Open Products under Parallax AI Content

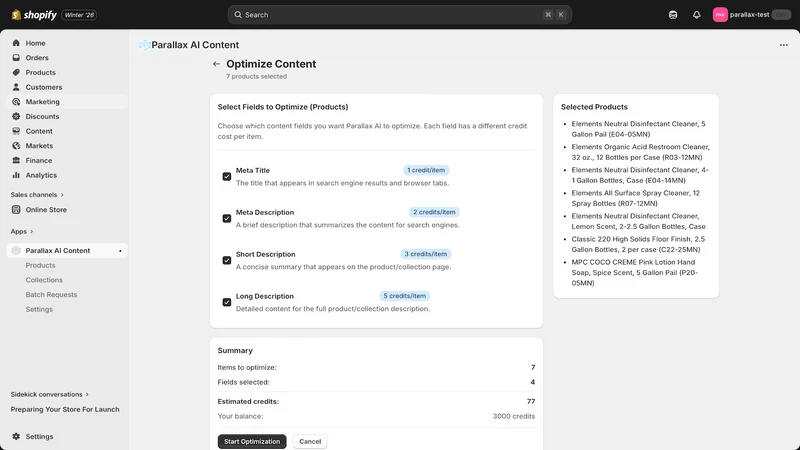(40, 265)
